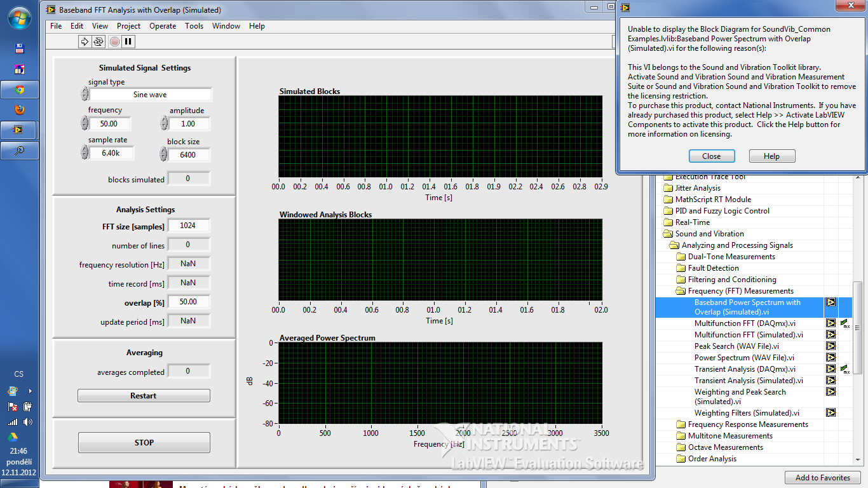This screenshot has height=488, width=868.
Task: Click the red Abort Execution button
Action: 114,41
